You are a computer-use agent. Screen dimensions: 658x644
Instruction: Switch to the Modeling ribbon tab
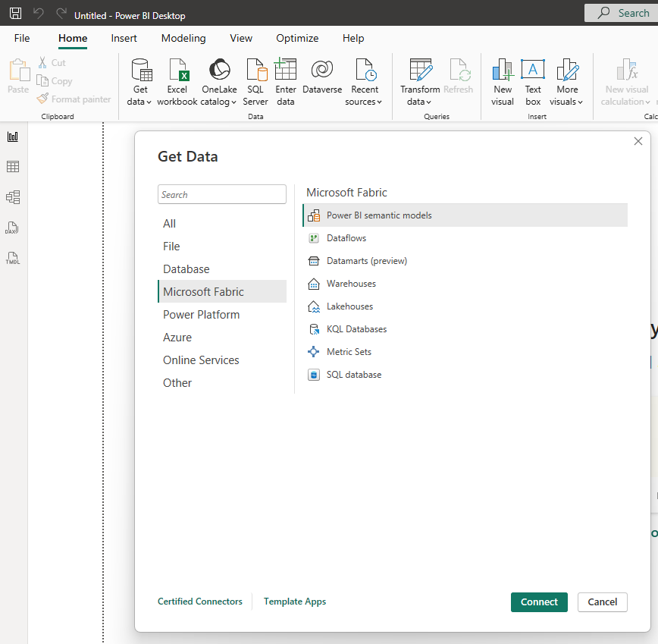(183, 38)
